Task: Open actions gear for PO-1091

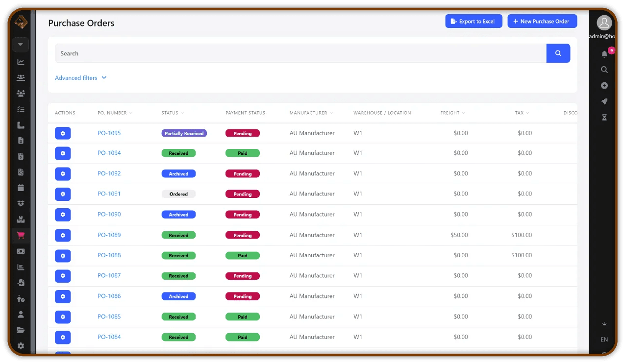Action: [63, 194]
